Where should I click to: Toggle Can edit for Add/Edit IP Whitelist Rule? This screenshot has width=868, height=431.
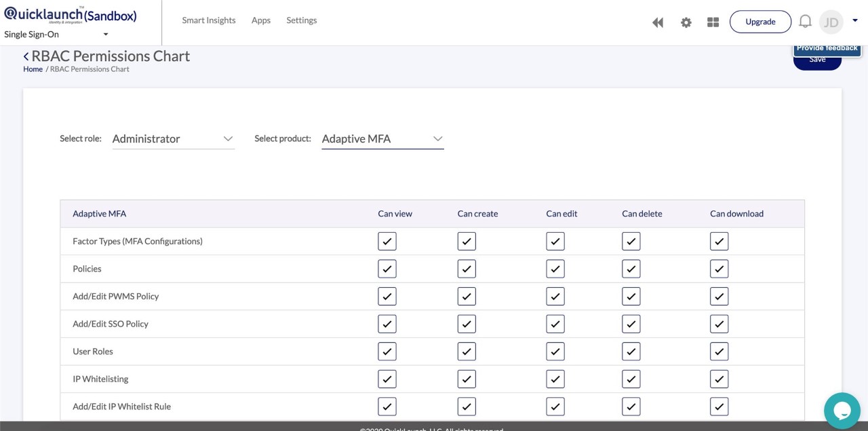555,407
